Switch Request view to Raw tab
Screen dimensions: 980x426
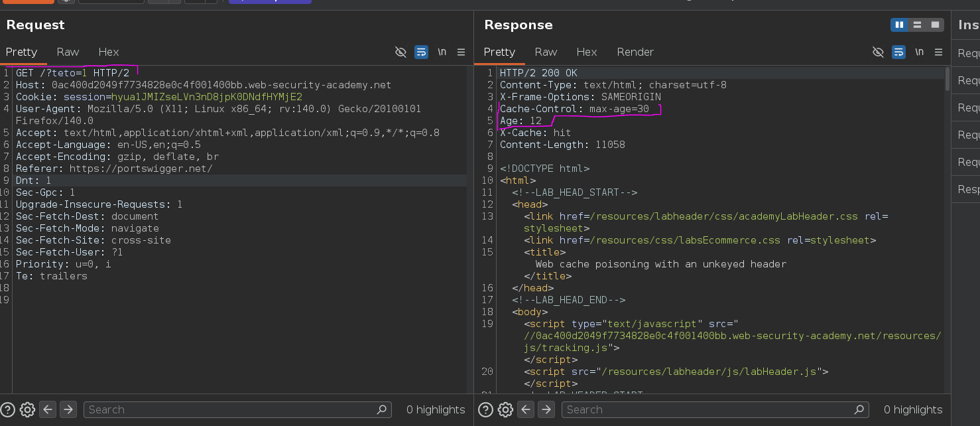(x=68, y=52)
